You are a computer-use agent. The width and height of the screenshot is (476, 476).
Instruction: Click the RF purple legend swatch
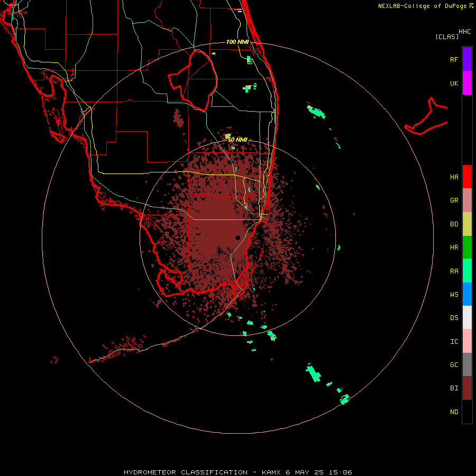(x=467, y=59)
